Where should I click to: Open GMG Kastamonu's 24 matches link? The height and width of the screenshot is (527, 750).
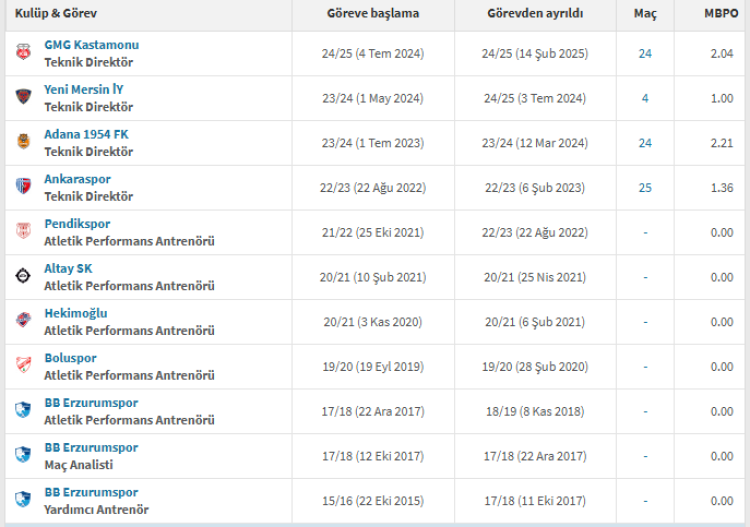pos(645,53)
